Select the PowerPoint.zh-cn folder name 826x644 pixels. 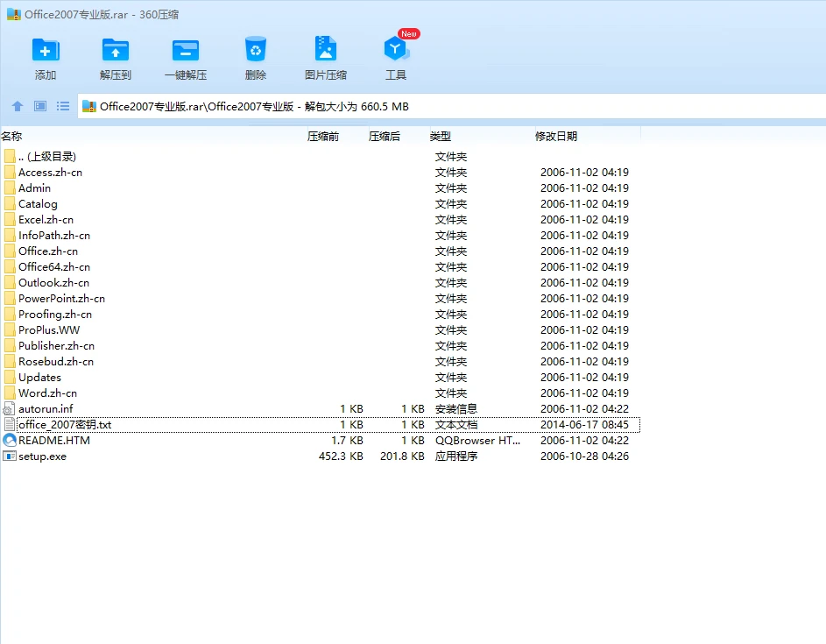(61, 299)
